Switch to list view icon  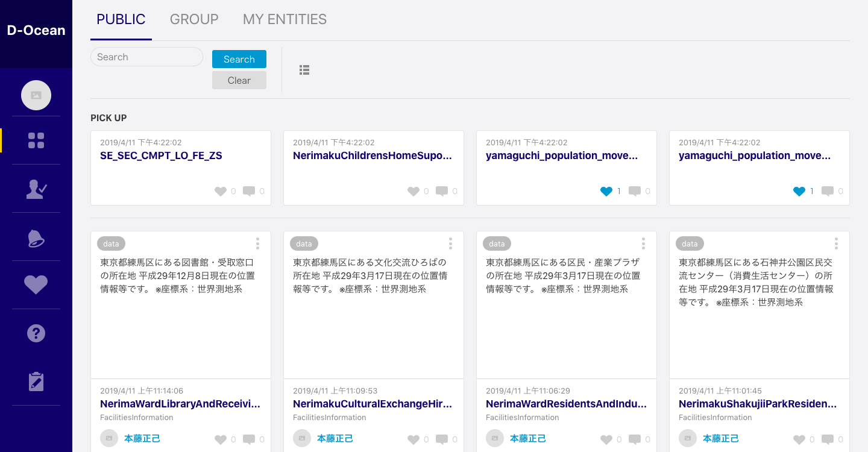(304, 70)
